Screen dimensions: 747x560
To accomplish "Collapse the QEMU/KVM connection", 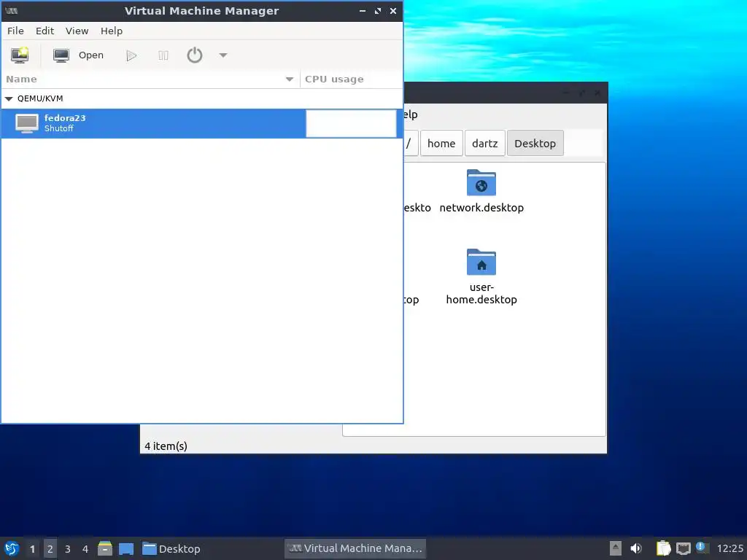I will (9, 98).
